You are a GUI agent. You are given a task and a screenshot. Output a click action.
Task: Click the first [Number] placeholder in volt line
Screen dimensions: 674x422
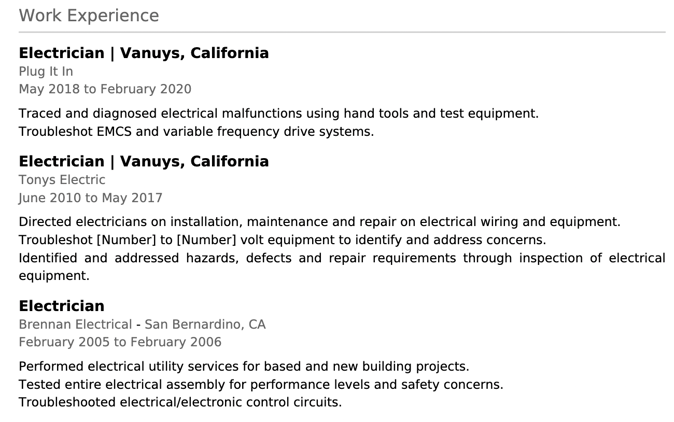click(x=126, y=240)
